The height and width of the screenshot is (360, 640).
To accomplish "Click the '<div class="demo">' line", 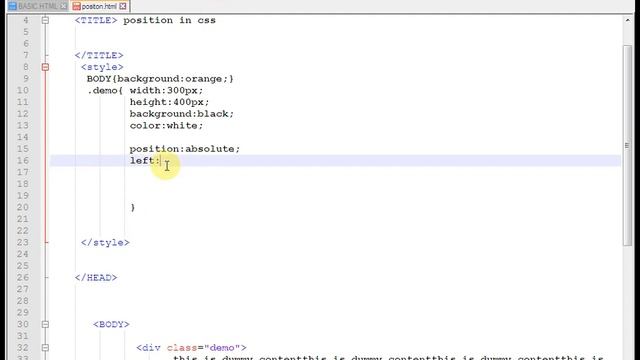I will click(191, 348).
